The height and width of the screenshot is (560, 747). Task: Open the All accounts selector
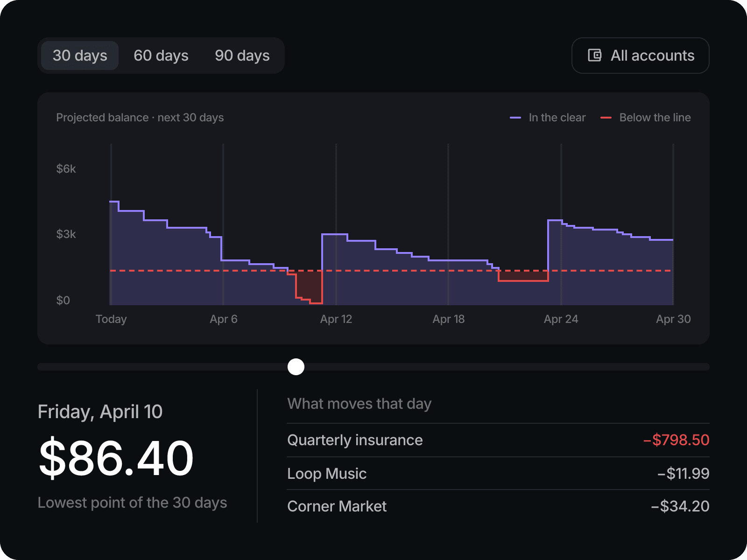click(641, 55)
